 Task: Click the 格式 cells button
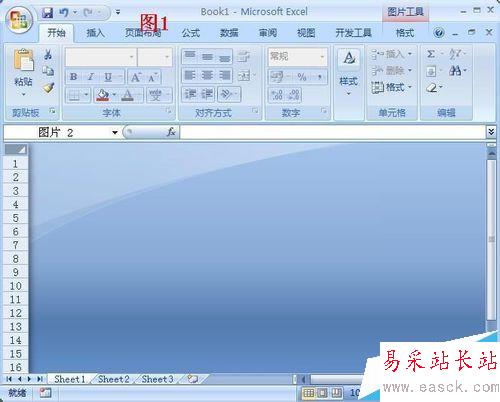coord(391,87)
